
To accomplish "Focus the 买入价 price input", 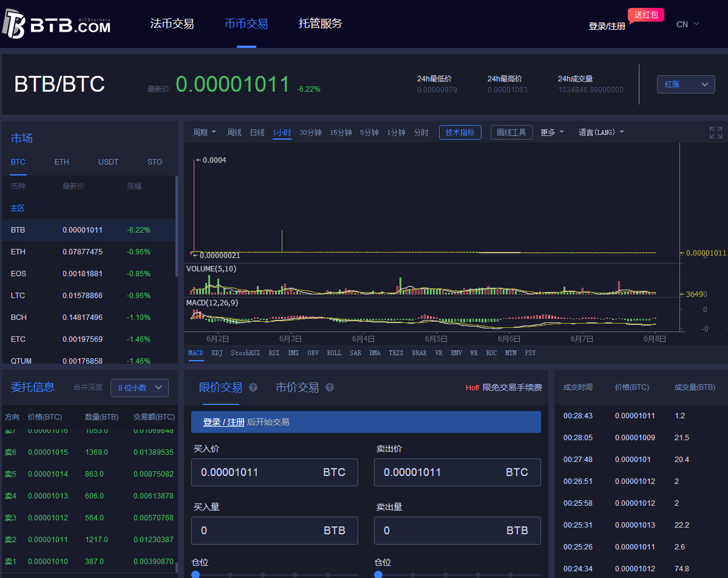I will [274, 472].
